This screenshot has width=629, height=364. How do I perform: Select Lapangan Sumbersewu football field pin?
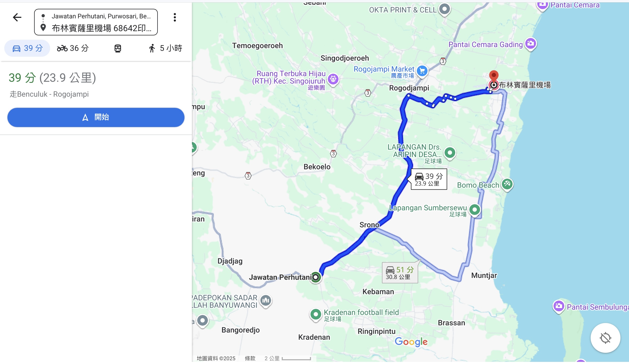click(474, 210)
